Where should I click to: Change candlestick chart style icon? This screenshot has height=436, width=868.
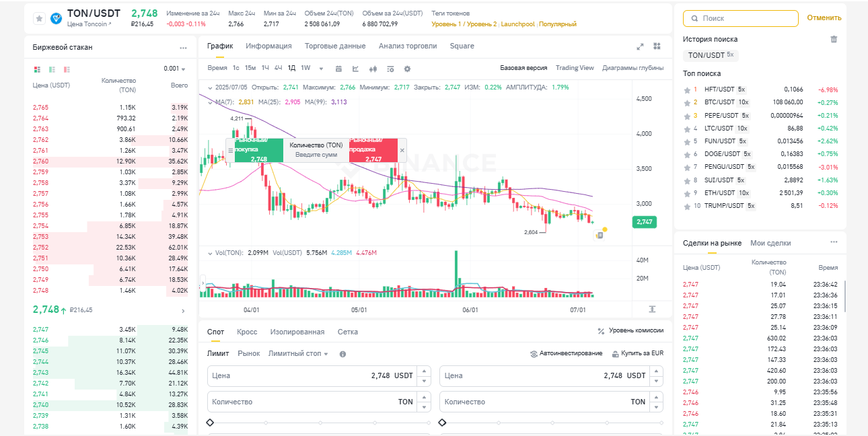coord(373,69)
